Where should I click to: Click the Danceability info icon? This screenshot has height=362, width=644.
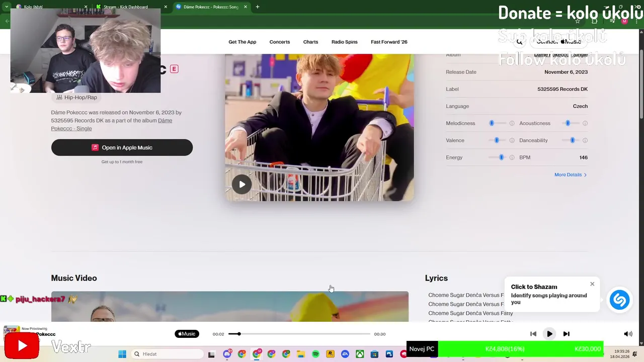pyautogui.click(x=585, y=140)
